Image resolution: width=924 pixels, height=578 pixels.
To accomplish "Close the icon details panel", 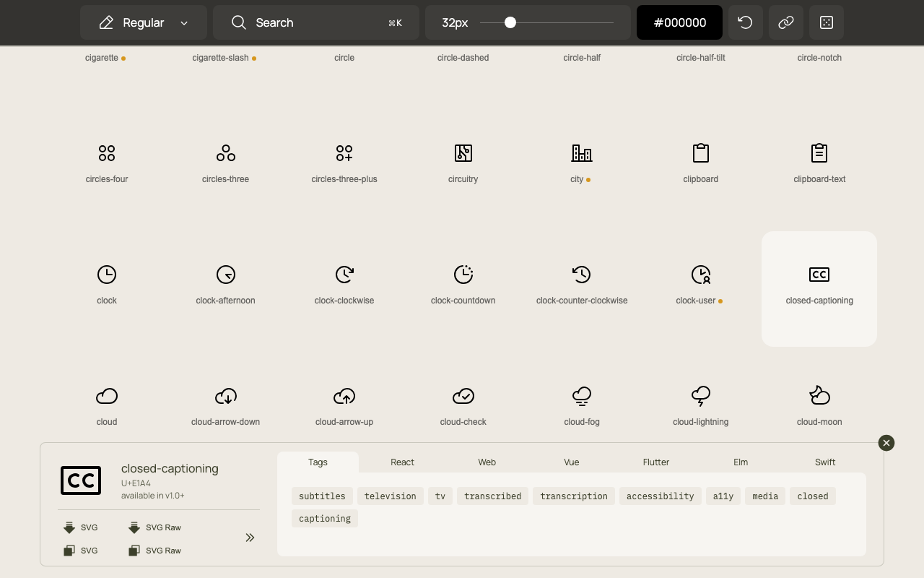I will pos(886,443).
